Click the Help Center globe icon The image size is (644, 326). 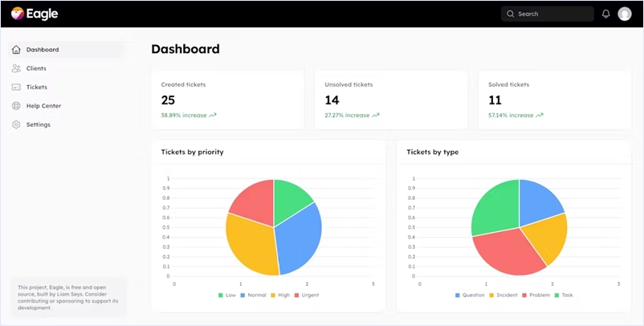coord(16,106)
